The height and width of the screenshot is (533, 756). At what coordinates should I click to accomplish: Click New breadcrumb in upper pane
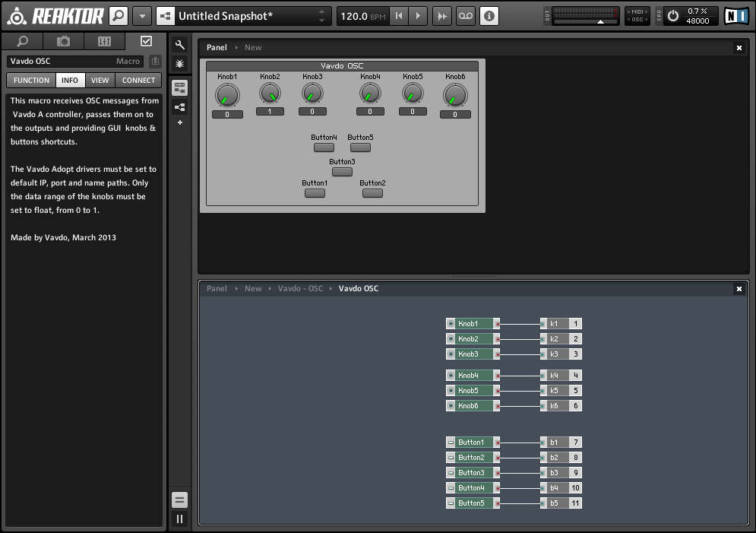pyautogui.click(x=253, y=47)
